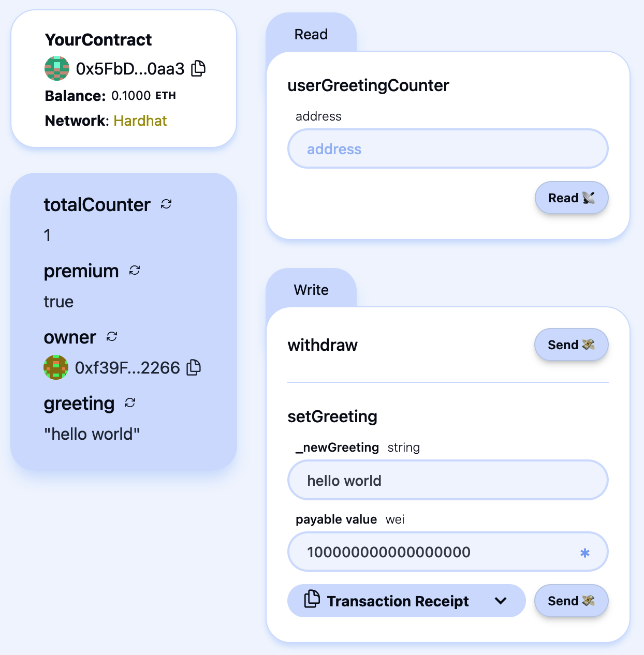Copy the owner address 0xf39F...2266
The image size is (644, 655).
[193, 367]
